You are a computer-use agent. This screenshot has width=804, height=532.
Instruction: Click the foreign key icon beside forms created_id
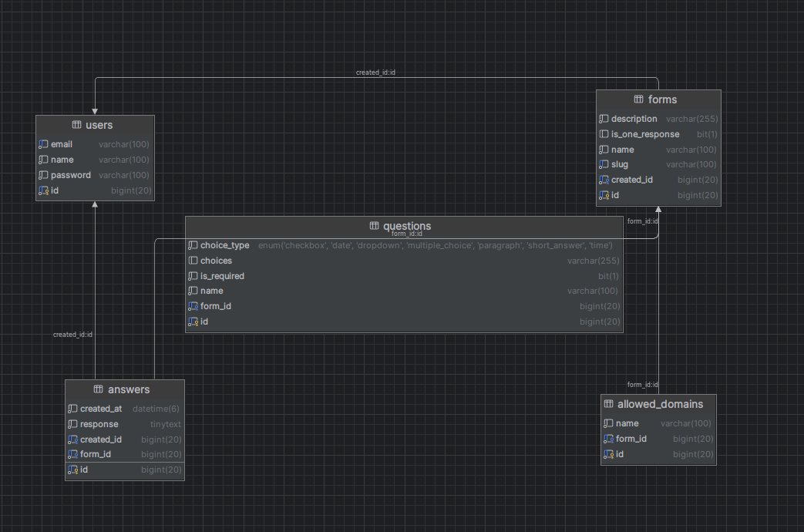604,180
